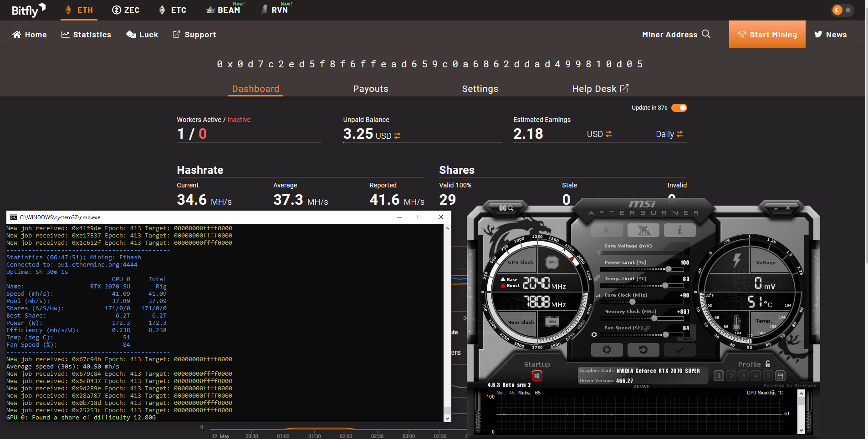Screen dimensions: 868x439
Task: Toggle the Fan Speed link icon
Action: pyautogui.click(x=647, y=328)
